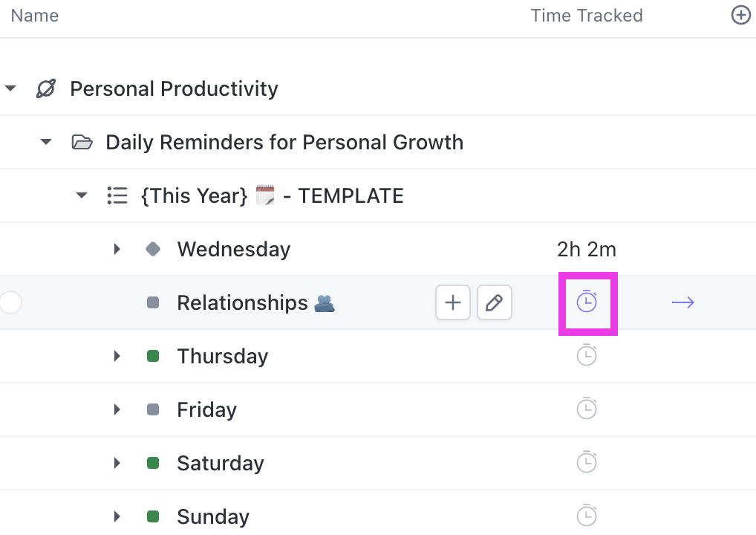
Task: Open the Saturday task name
Action: [x=220, y=463]
